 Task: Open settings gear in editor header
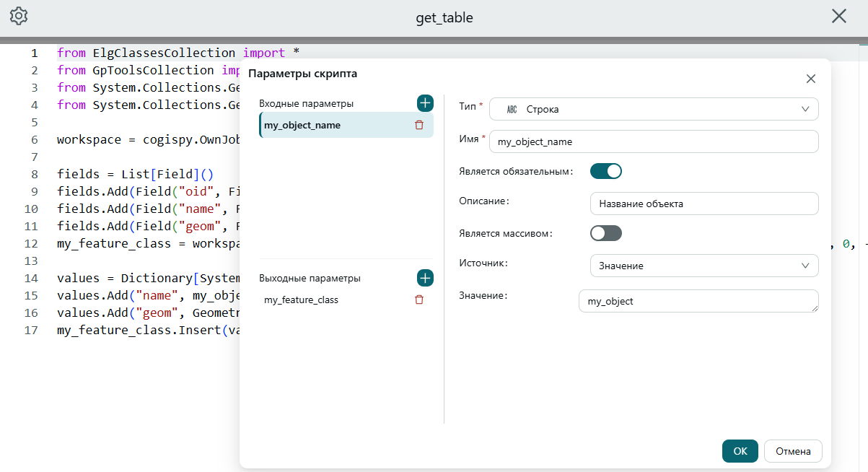coord(19,16)
